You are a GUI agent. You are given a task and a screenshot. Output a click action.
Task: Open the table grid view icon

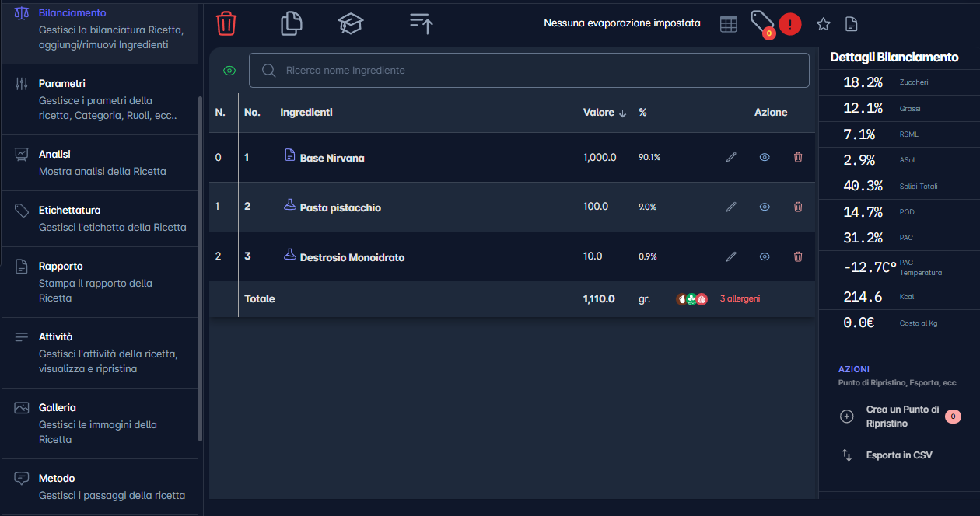pos(728,24)
